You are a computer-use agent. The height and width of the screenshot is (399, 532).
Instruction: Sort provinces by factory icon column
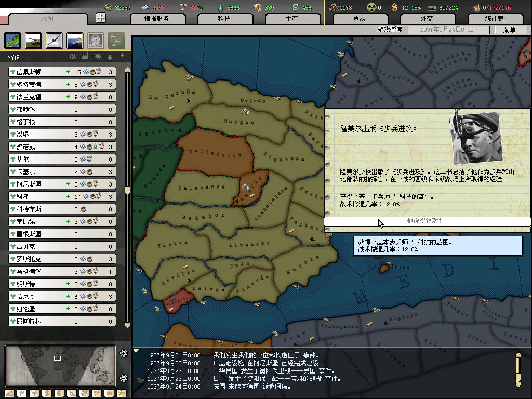85,56
